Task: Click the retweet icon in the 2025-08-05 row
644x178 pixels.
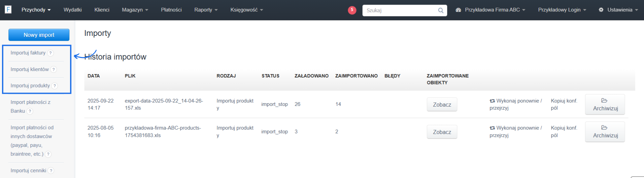Action: 492,128
